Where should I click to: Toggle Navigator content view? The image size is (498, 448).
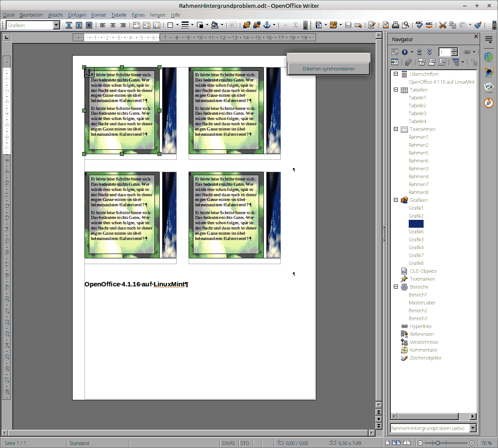(x=394, y=62)
